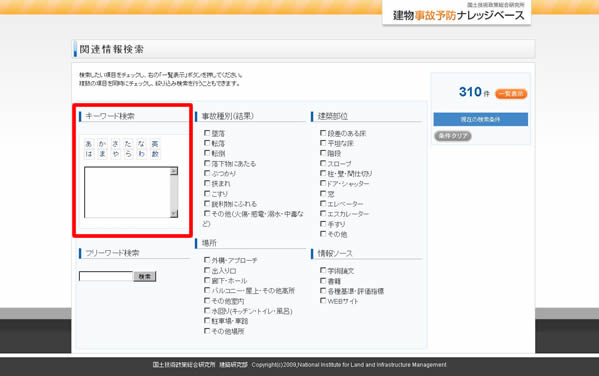Click the キーワード検索 section heading
The height and width of the screenshot is (376, 599).
click(x=110, y=116)
